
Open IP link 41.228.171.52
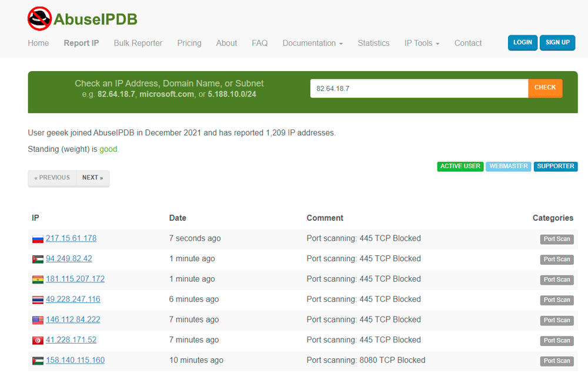[71, 339]
